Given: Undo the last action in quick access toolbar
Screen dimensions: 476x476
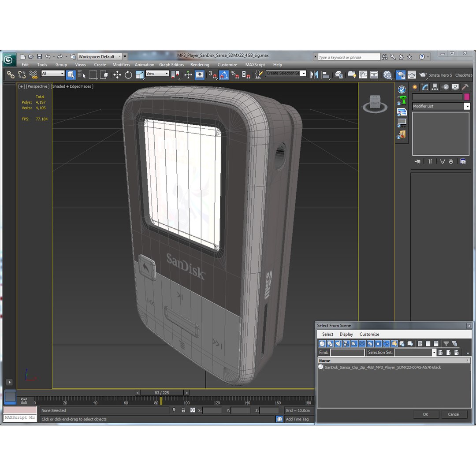Looking at the screenshot, I should point(48,56).
